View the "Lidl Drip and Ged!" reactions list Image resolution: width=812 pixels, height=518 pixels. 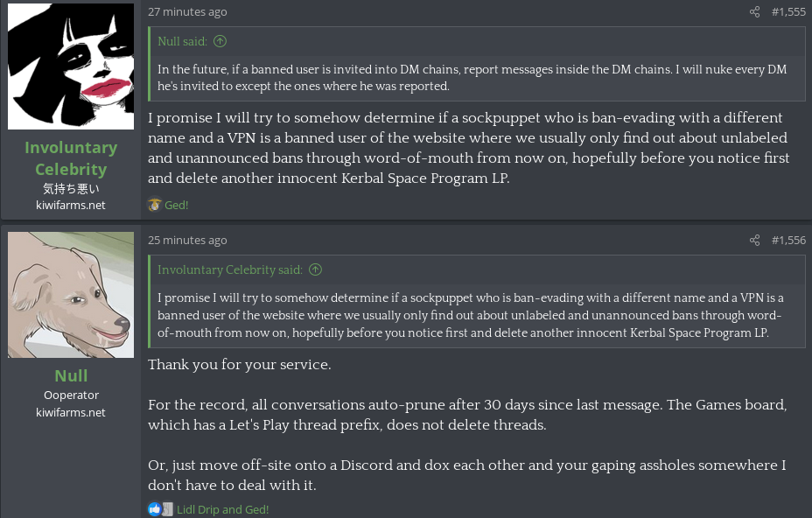click(222, 509)
